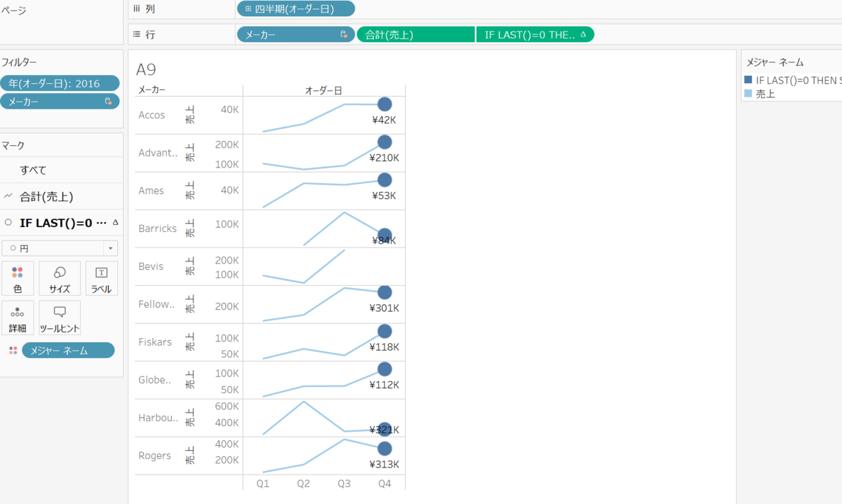
Task: Click the フィルター shelf header
Action: (x=19, y=62)
